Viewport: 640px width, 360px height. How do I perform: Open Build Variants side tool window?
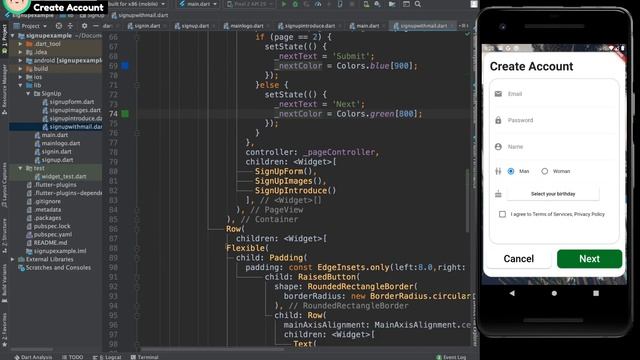4,284
